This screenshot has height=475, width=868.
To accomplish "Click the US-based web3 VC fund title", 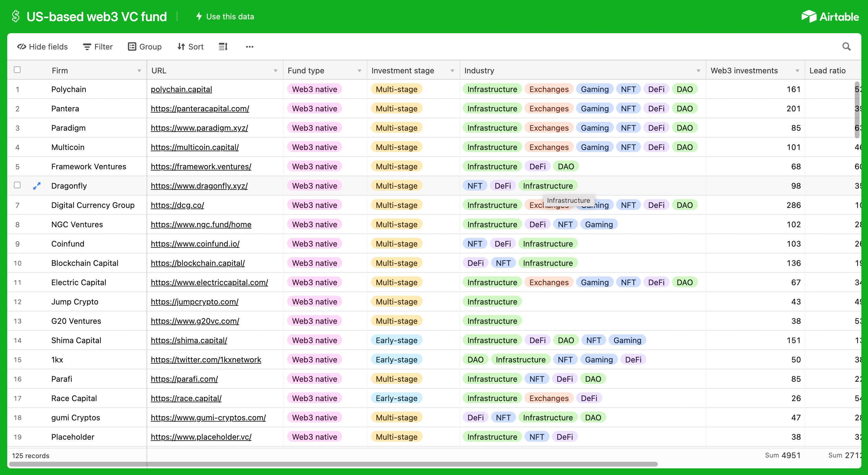I will click(x=97, y=16).
